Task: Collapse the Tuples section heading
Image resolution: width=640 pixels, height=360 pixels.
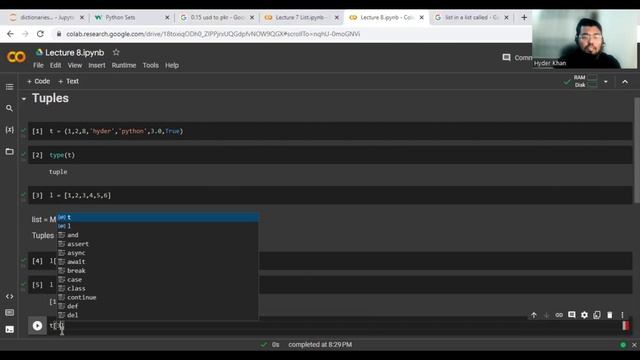Action: pyautogui.click(x=24, y=99)
